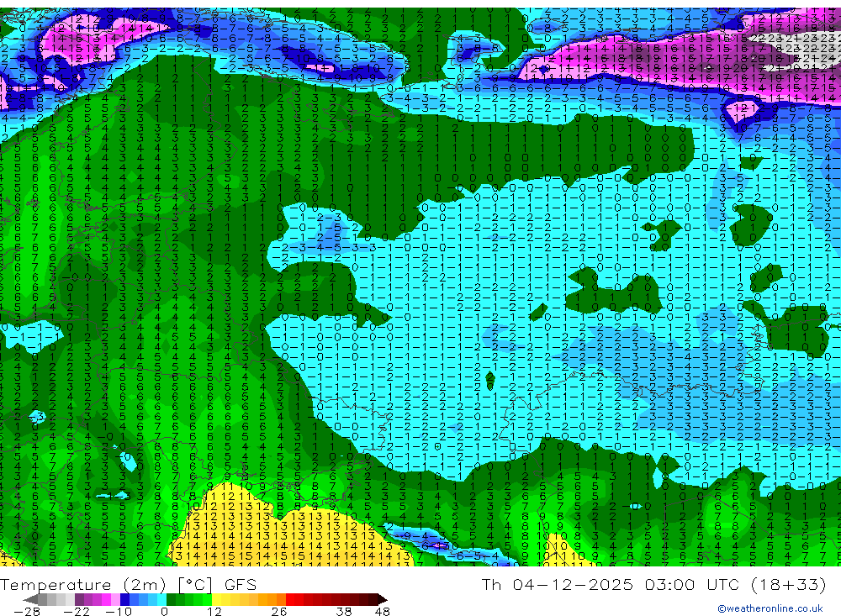Click the dark purple swatch in the legend
841x616 pixels.
click(x=79, y=600)
